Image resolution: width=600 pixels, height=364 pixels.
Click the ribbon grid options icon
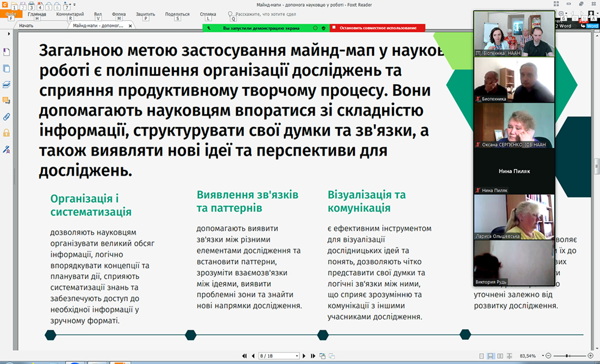556,4
